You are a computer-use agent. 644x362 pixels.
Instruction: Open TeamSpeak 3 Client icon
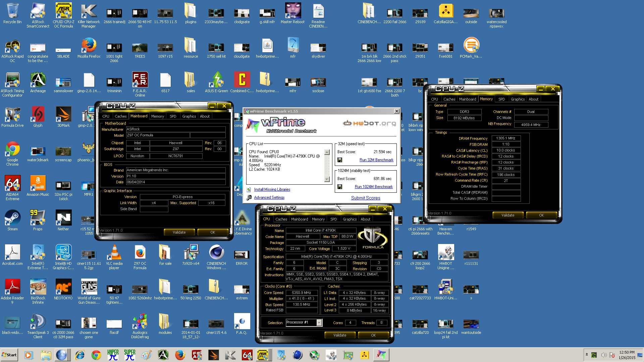pos(38,326)
